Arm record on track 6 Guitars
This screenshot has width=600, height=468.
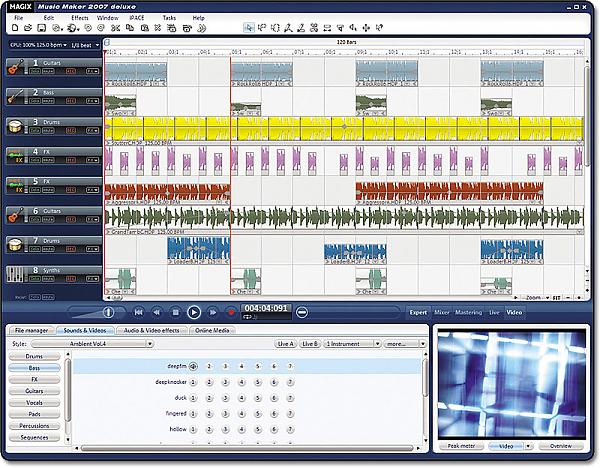pyautogui.click(x=71, y=220)
